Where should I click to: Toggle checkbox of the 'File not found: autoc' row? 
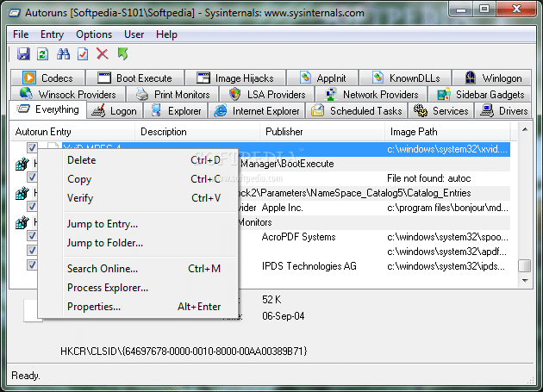click(x=32, y=177)
